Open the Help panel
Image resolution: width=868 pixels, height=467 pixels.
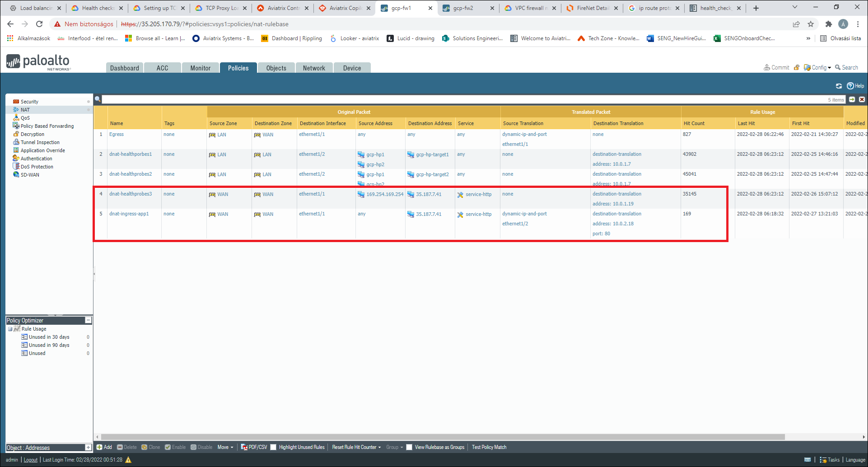point(855,86)
